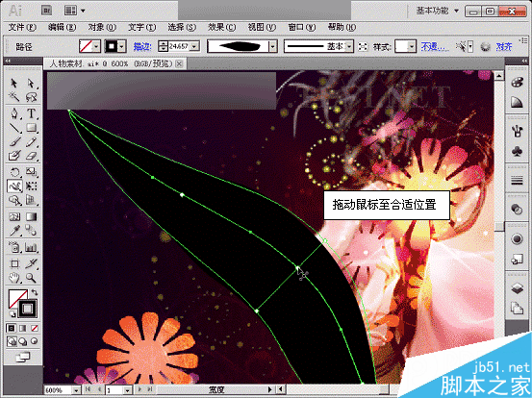532x398 pixels.
Task: Open Adobe Bridge via Br icon
Action: point(46,11)
